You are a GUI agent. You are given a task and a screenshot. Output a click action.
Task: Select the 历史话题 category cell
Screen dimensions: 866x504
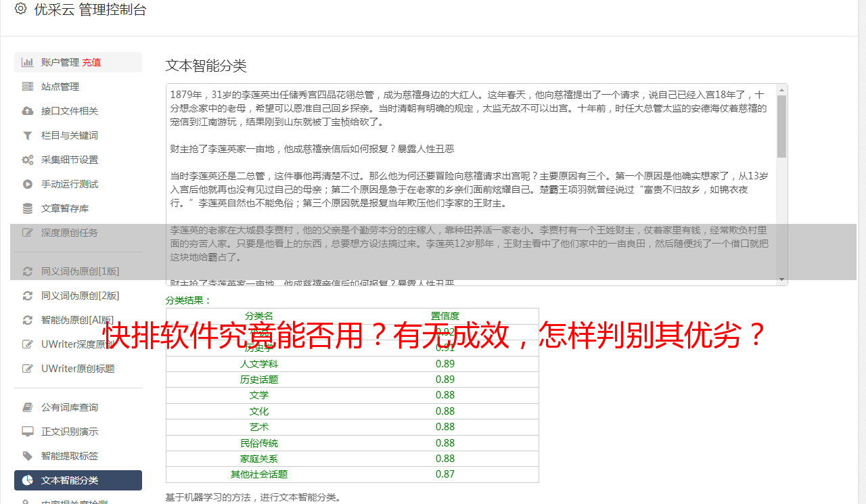(x=259, y=380)
